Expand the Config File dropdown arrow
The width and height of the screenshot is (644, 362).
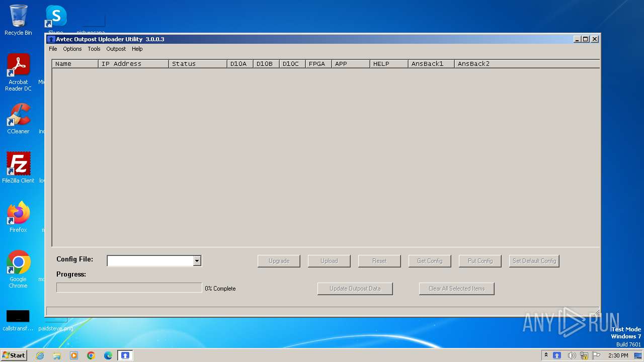[197, 260]
